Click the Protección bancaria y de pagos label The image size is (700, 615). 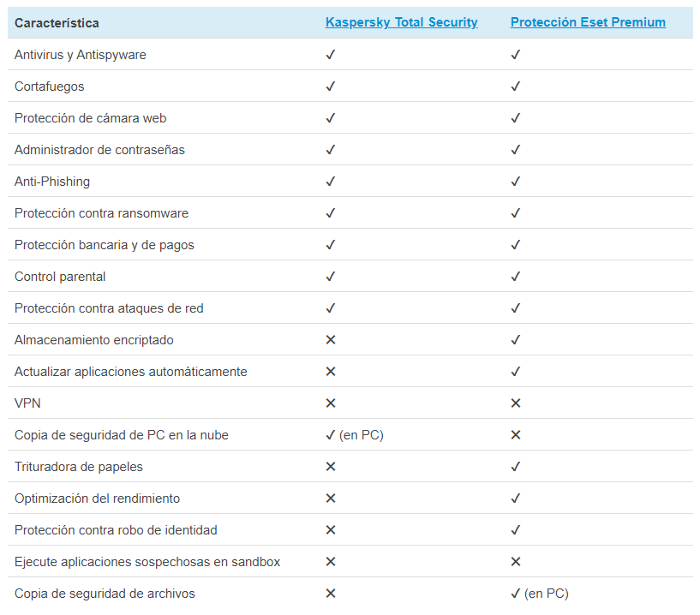click(x=105, y=245)
